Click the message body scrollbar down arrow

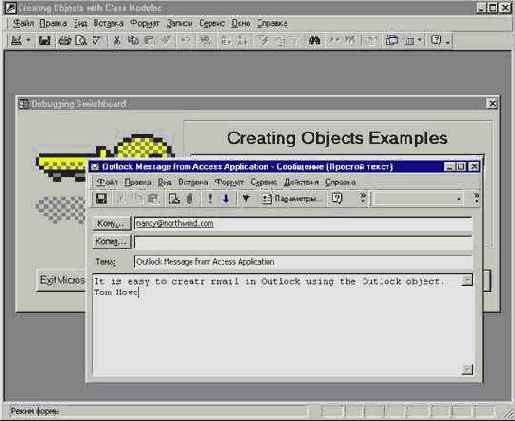click(468, 369)
